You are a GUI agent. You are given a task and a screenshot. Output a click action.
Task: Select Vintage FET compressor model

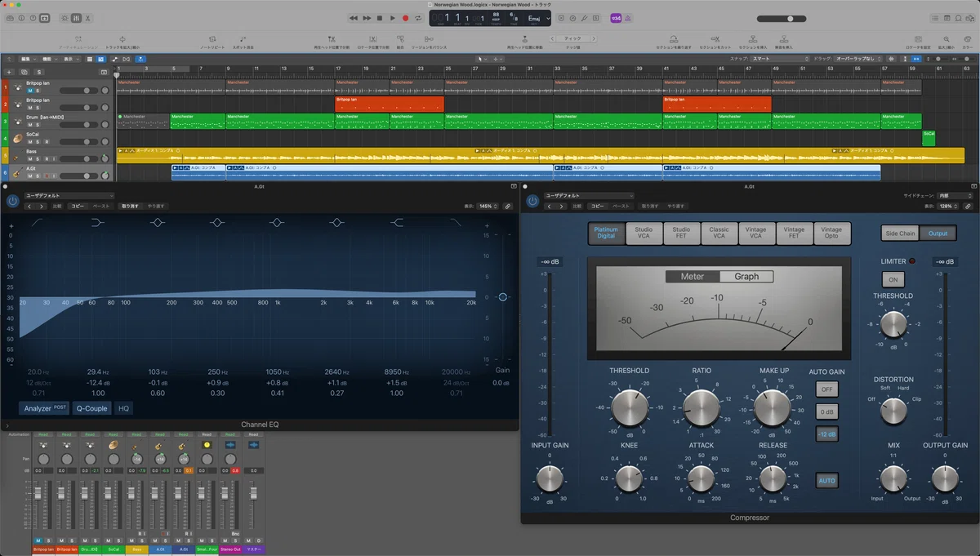(794, 234)
